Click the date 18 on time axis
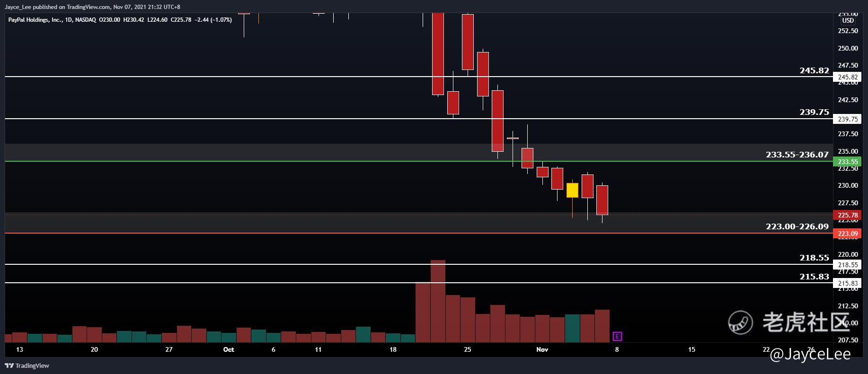 393,349
